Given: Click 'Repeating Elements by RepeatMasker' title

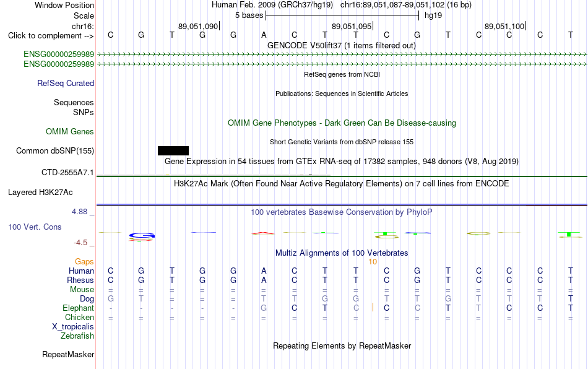Looking at the screenshot, I should click(x=342, y=345).
